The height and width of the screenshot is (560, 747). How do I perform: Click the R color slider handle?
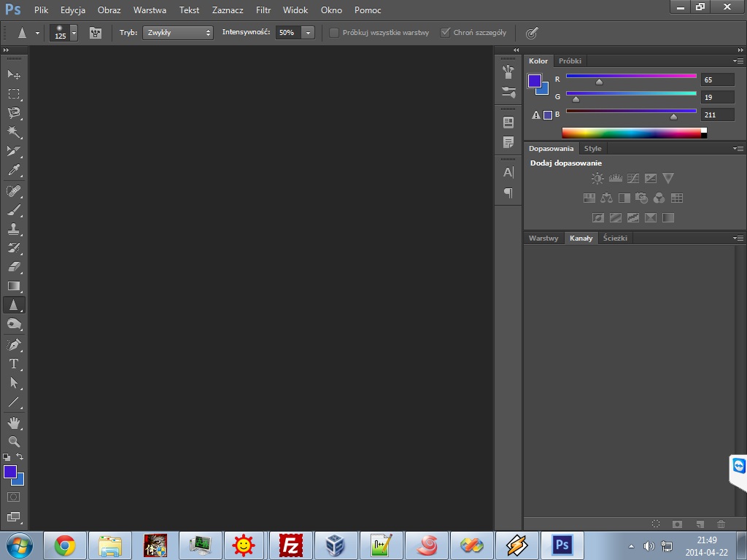(x=600, y=82)
